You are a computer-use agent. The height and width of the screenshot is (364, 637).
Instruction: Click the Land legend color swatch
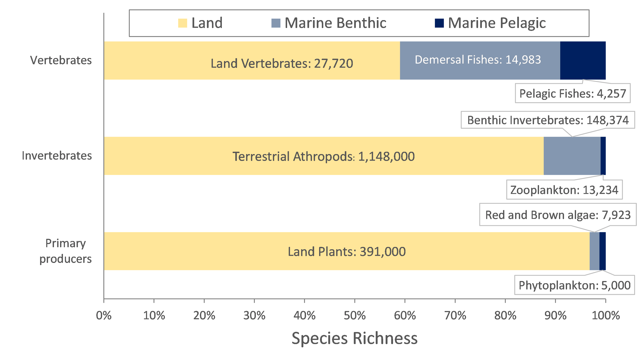click(182, 23)
